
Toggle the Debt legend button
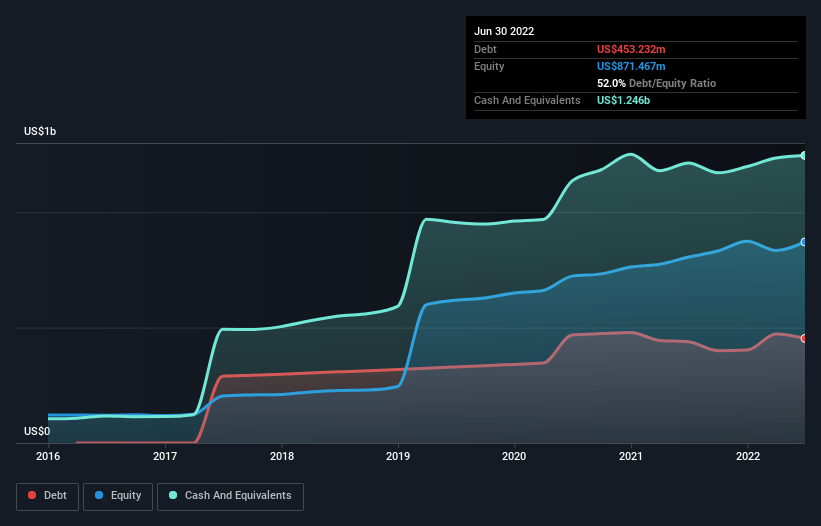tap(47, 496)
